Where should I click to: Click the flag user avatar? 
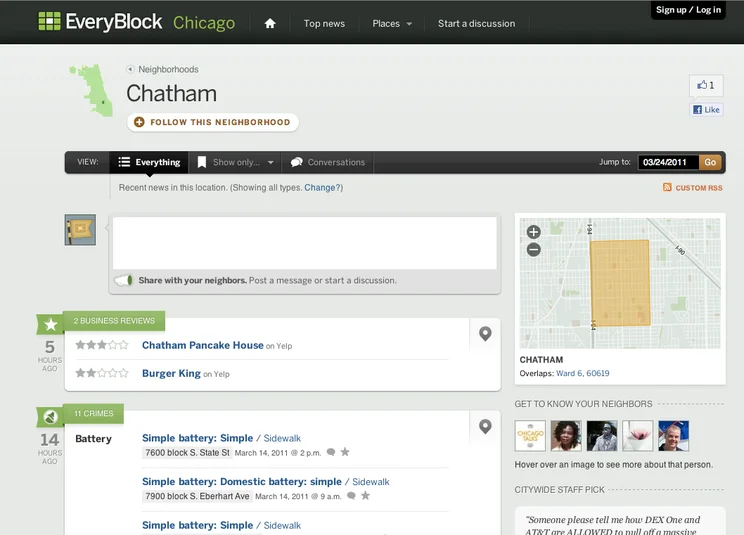pos(80,230)
